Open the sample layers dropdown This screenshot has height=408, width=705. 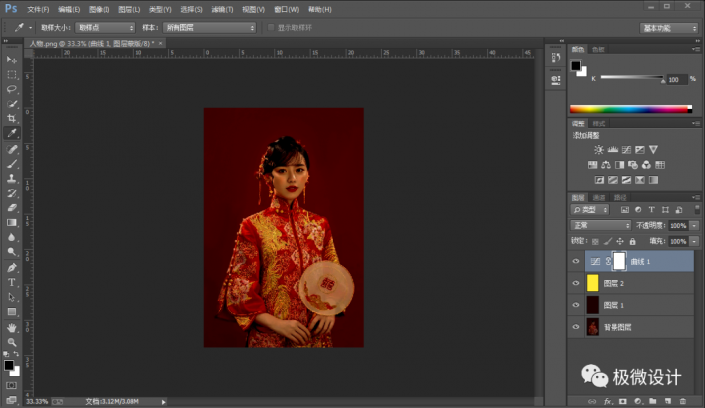point(209,28)
